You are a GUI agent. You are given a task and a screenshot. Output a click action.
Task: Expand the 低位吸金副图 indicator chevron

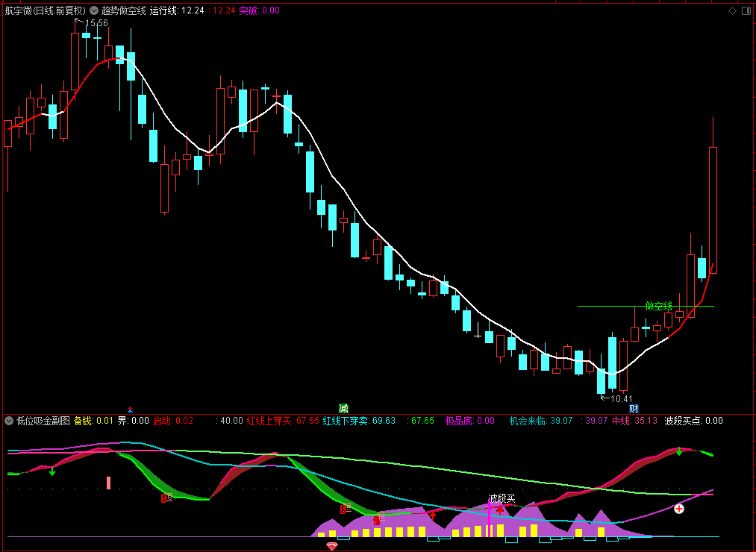click(9, 421)
